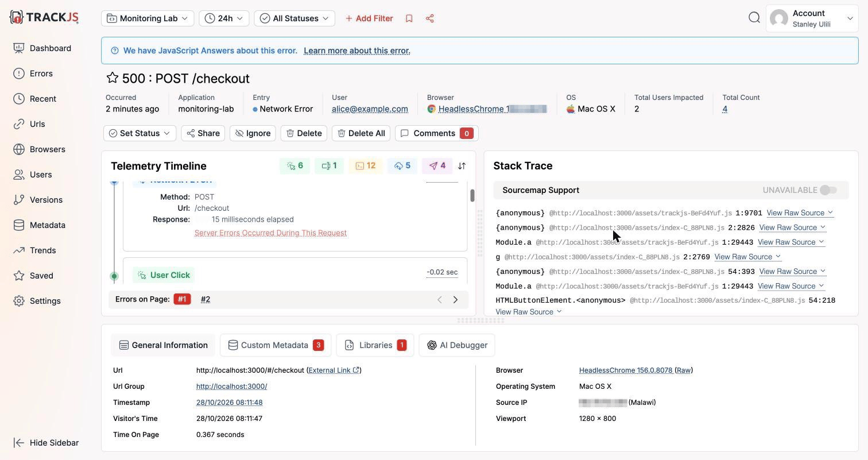Click the share filters icon

[x=430, y=18]
